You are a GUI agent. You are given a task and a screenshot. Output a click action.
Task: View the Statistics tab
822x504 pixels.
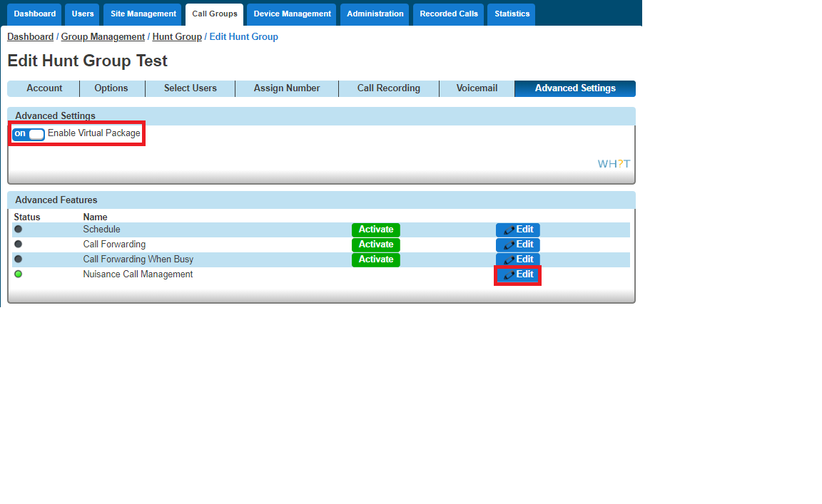pyautogui.click(x=512, y=14)
